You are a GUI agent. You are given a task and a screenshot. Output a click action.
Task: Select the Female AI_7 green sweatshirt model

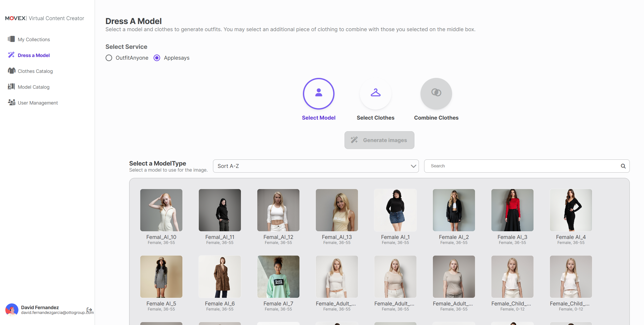pyautogui.click(x=278, y=277)
